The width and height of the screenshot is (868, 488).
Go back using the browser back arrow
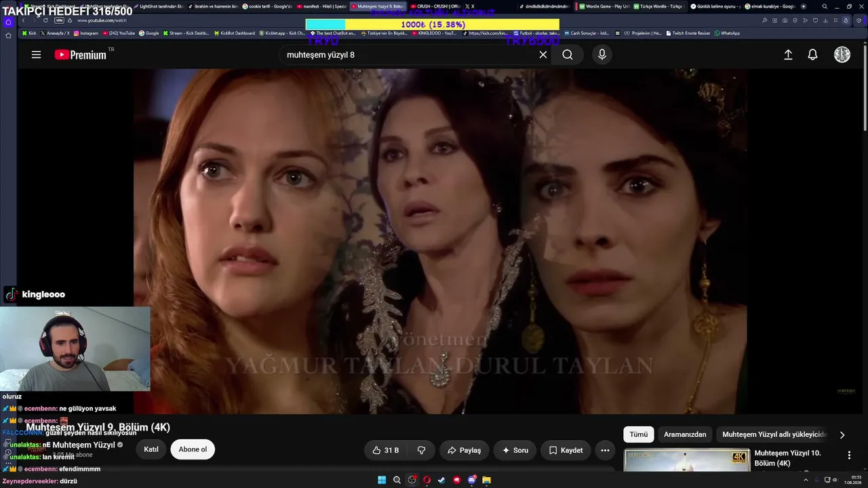coord(23,20)
